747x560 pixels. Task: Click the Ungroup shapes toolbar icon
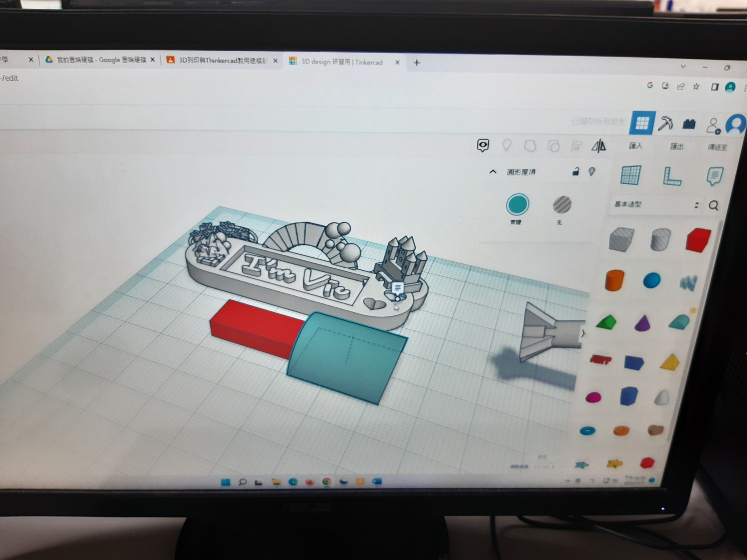[x=554, y=147]
